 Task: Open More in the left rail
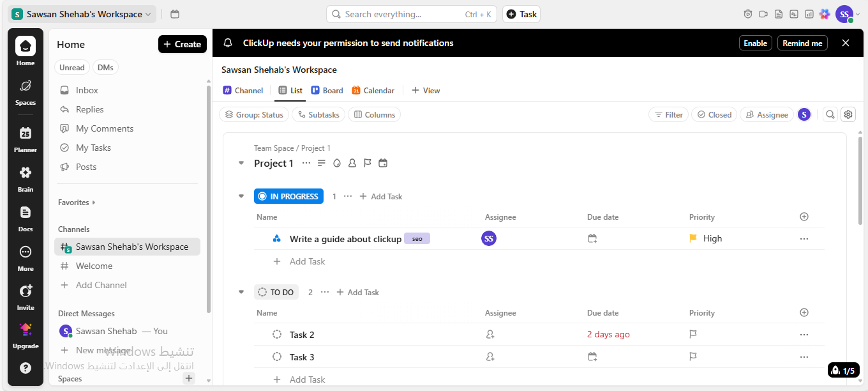pos(26,258)
